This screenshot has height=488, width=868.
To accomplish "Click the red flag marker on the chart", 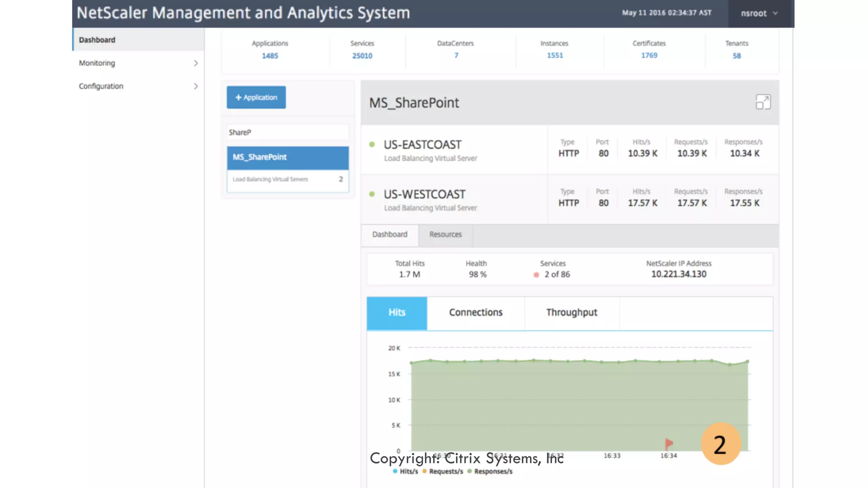I will tap(669, 444).
